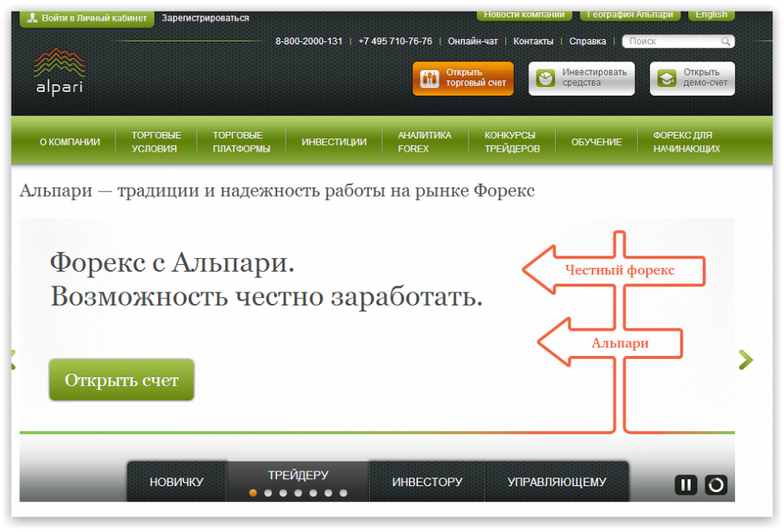
Task: Open the География Альпари link
Action: [x=630, y=15]
